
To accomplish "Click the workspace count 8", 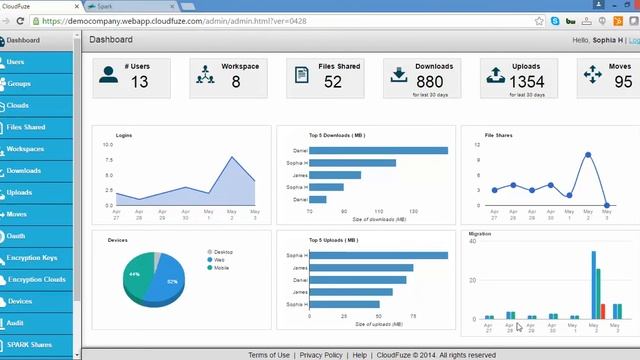I will 236,82.
